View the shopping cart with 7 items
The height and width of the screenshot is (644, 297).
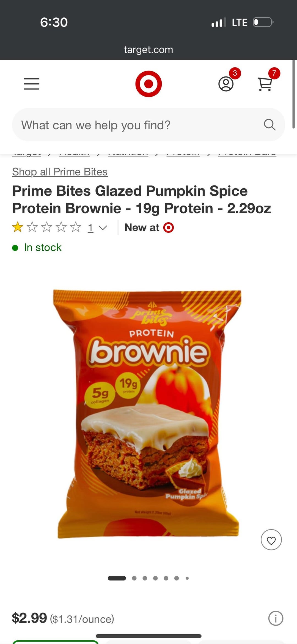[x=265, y=84]
